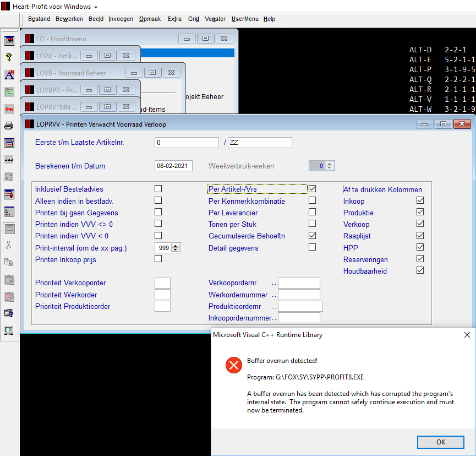Click the red key icon
This screenshot has width=476, height=456.
coord(9,109)
